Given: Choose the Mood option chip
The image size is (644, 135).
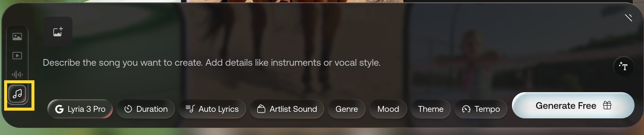Looking at the screenshot, I should [388, 109].
